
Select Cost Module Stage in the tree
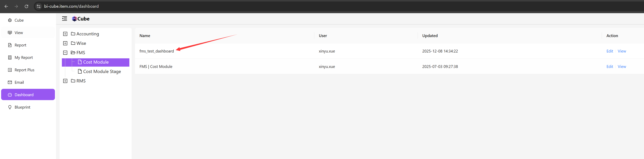coord(102,72)
